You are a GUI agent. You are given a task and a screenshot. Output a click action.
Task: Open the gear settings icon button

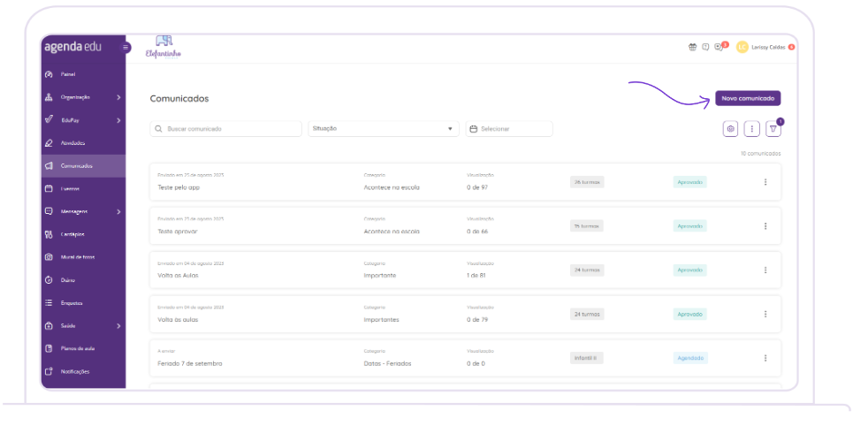click(x=731, y=129)
